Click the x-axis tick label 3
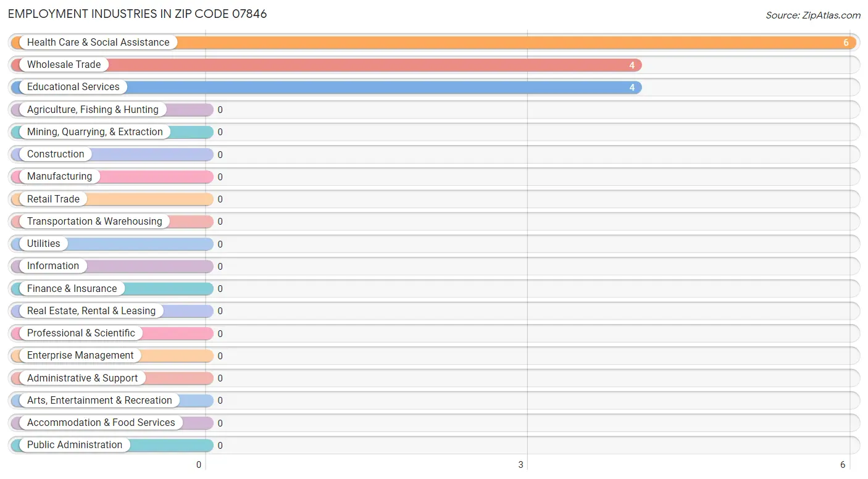 pyautogui.click(x=521, y=464)
